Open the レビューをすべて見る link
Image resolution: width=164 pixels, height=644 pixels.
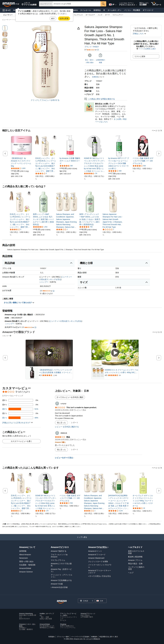(x=64, y=458)
